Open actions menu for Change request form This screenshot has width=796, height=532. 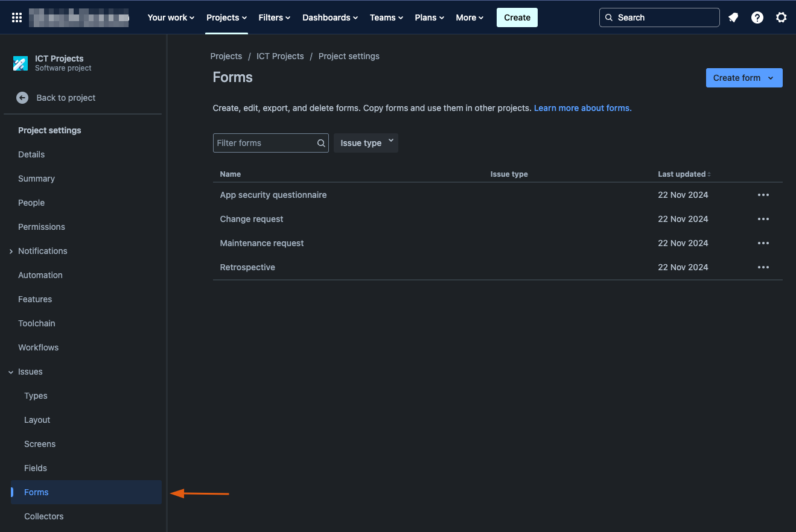tap(763, 218)
